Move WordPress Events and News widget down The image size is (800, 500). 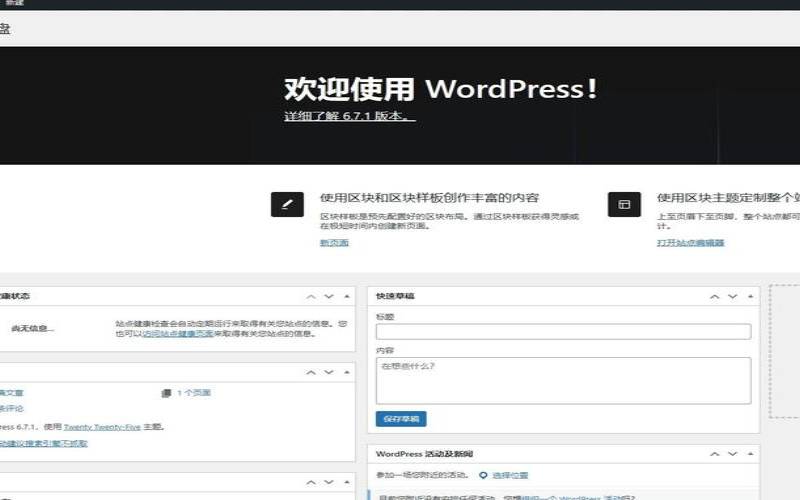(x=732, y=455)
